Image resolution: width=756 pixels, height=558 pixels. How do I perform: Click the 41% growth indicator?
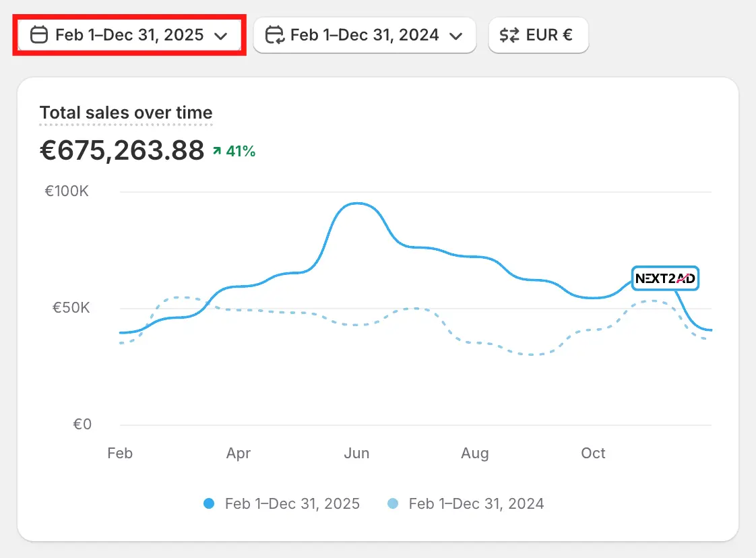(234, 151)
